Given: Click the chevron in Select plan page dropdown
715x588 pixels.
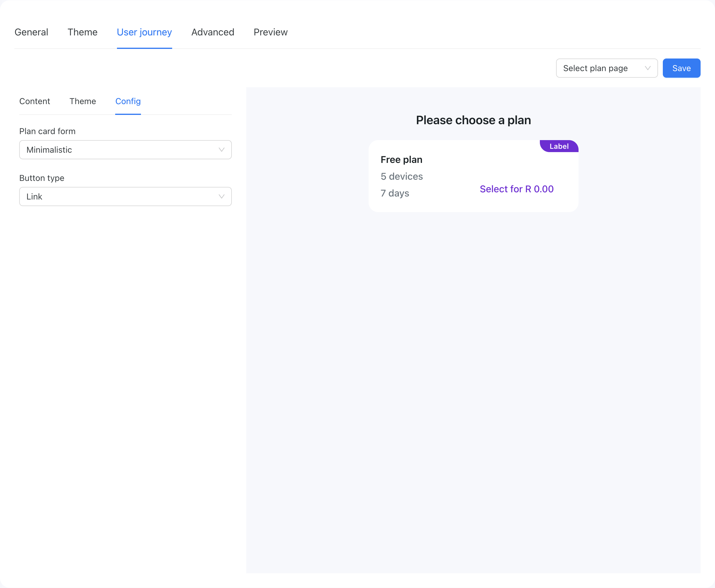Looking at the screenshot, I should pos(648,68).
